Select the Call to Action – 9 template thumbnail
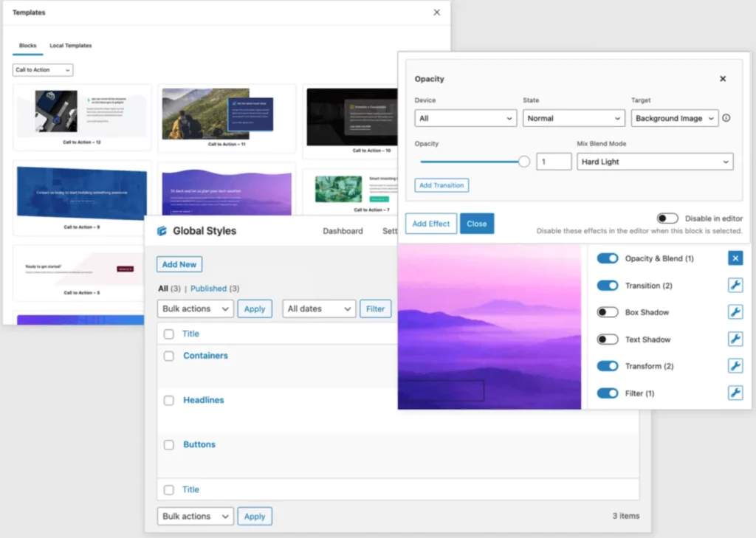 [x=81, y=193]
